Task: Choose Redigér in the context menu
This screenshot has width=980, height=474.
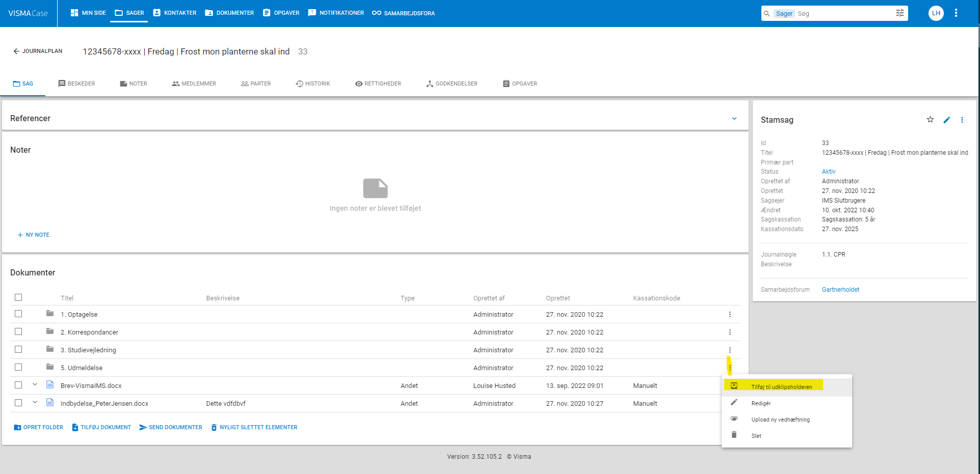Action: click(787, 403)
